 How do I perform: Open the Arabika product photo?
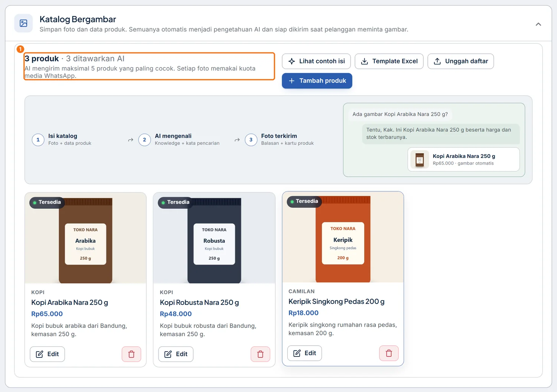coord(85,238)
